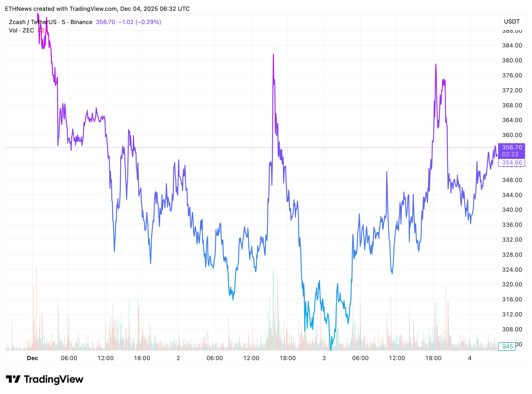Click date marker 3 on time axis

click(x=324, y=358)
